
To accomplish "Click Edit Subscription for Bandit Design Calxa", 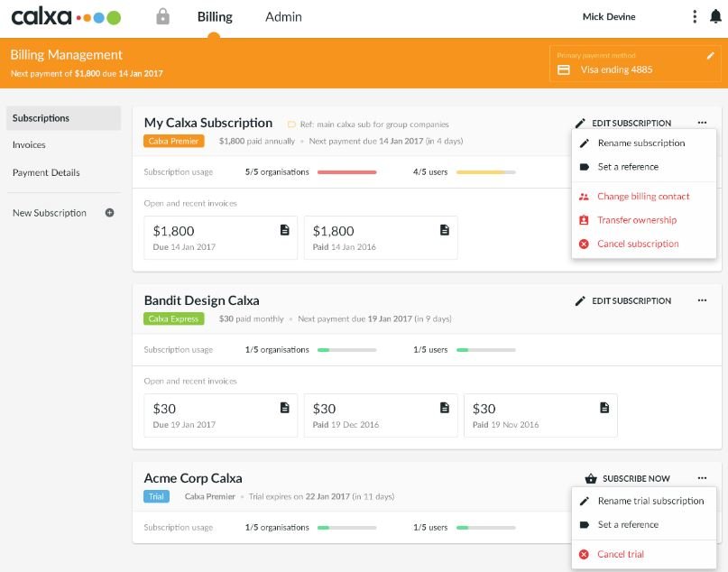I will click(x=623, y=300).
